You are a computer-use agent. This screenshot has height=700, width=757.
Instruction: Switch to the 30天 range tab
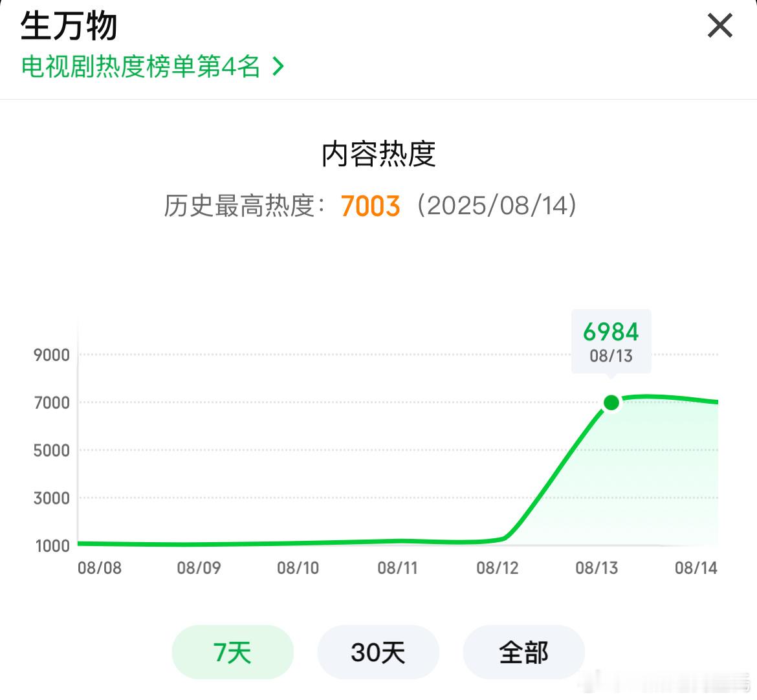(378, 652)
